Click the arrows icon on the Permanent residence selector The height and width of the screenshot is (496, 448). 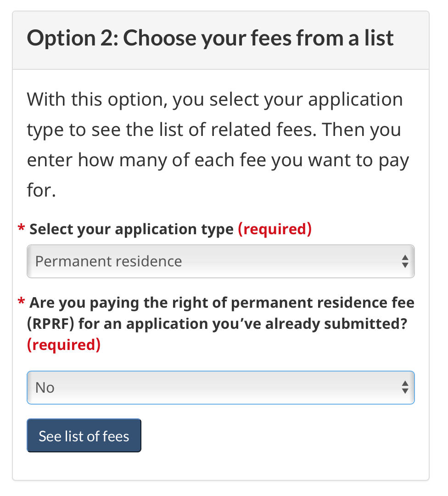(405, 261)
